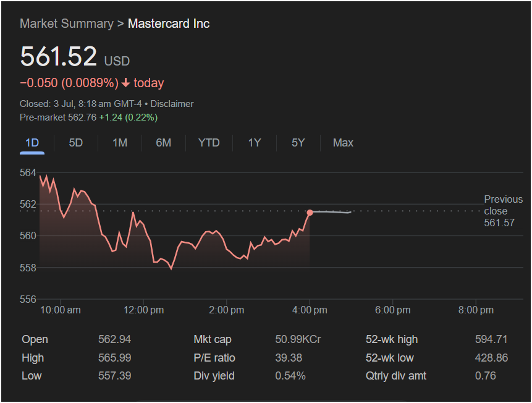Select the 1D time range tab

pyautogui.click(x=32, y=143)
